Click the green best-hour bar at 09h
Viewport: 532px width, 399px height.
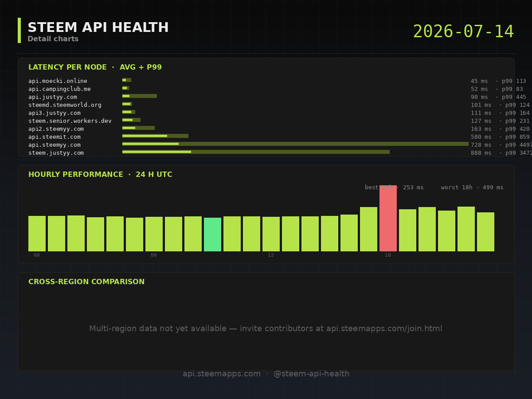[212, 235]
